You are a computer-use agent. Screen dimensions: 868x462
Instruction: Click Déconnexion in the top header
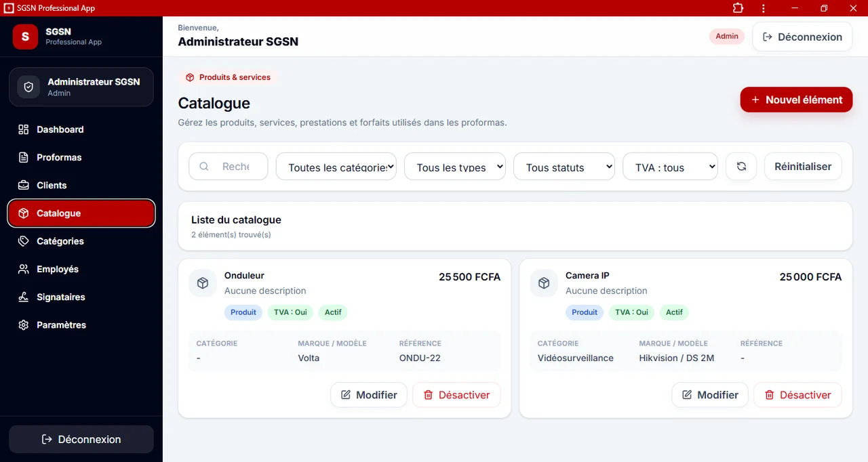point(802,37)
